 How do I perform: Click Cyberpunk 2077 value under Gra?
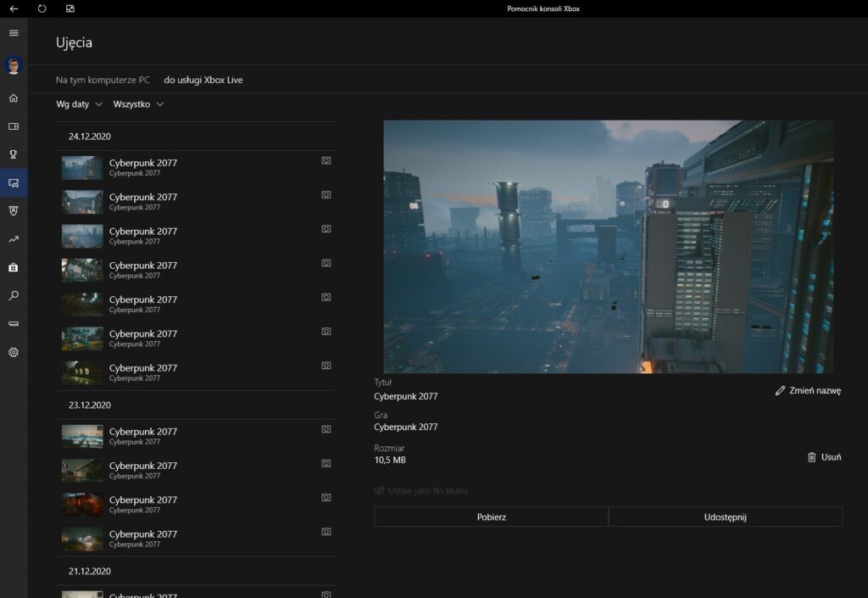point(406,427)
